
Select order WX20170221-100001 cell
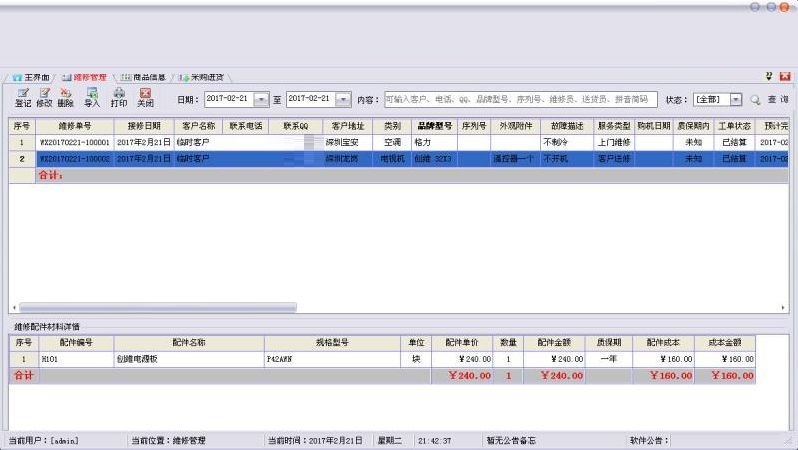point(75,143)
